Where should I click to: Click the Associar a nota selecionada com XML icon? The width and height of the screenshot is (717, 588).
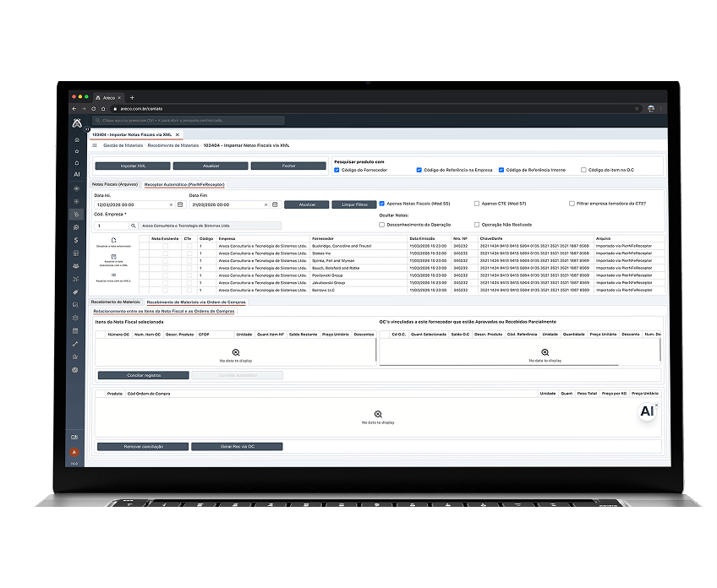click(x=113, y=257)
